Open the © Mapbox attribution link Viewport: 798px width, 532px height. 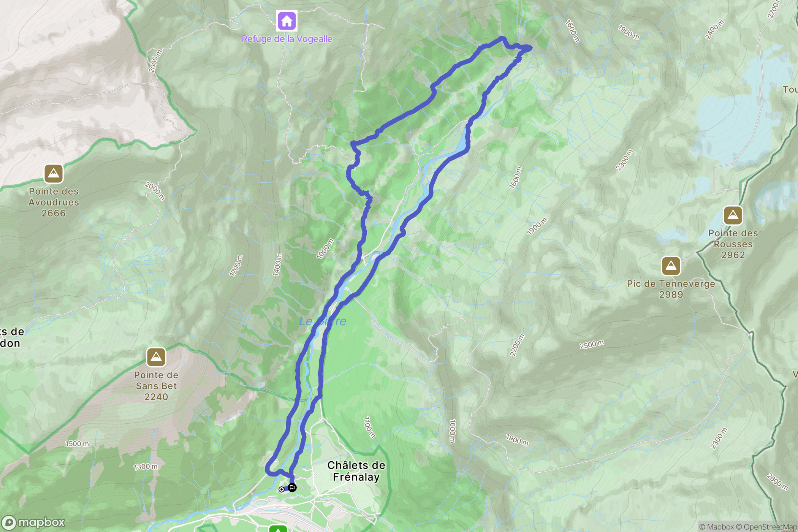coord(716,527)
